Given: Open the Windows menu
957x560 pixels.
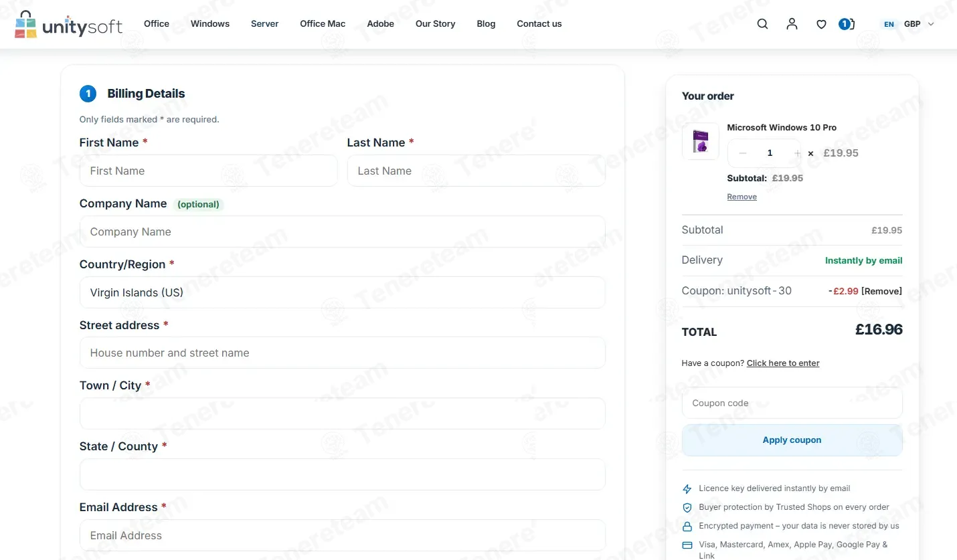Looking at the screenshot, I should point(210,23).
